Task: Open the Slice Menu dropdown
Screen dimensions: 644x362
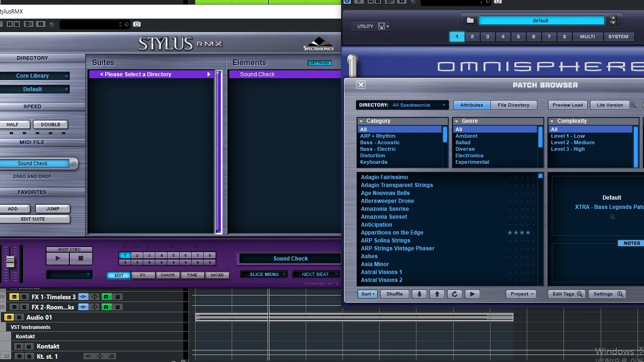Action: click(264, 275)
